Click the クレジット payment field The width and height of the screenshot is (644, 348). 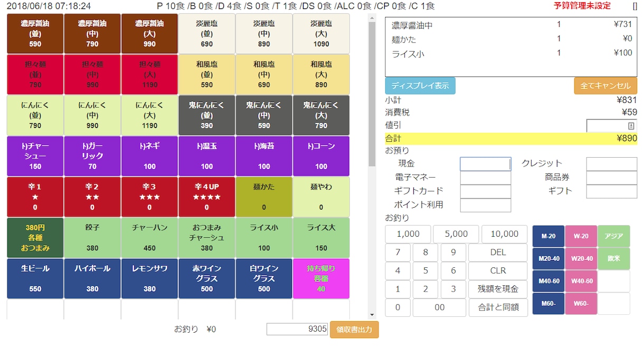(612, 164)
